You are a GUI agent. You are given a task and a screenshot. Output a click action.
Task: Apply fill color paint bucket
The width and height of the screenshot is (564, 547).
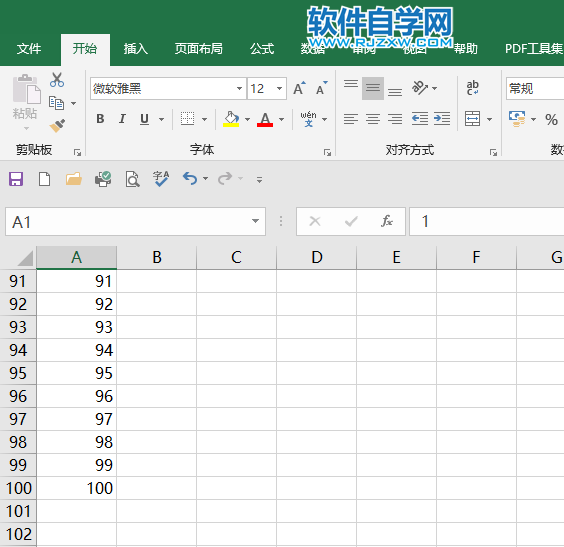pos(231,119)
